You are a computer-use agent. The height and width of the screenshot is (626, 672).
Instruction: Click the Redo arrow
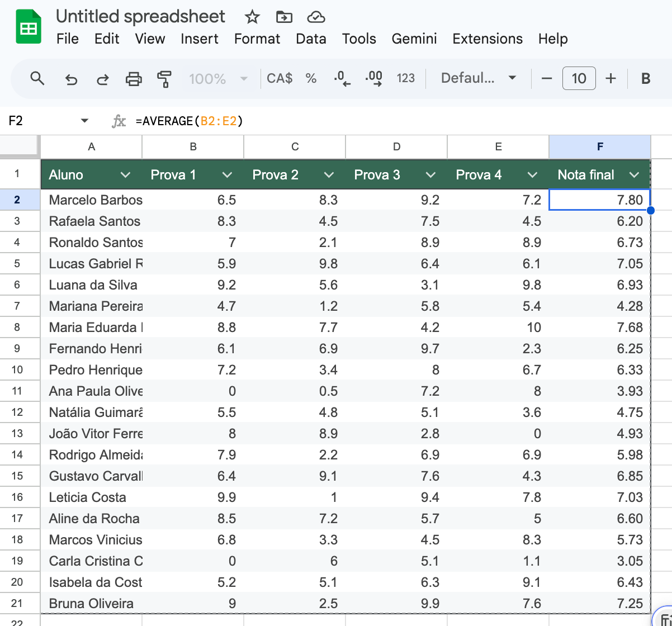click(x=102, y=79)
